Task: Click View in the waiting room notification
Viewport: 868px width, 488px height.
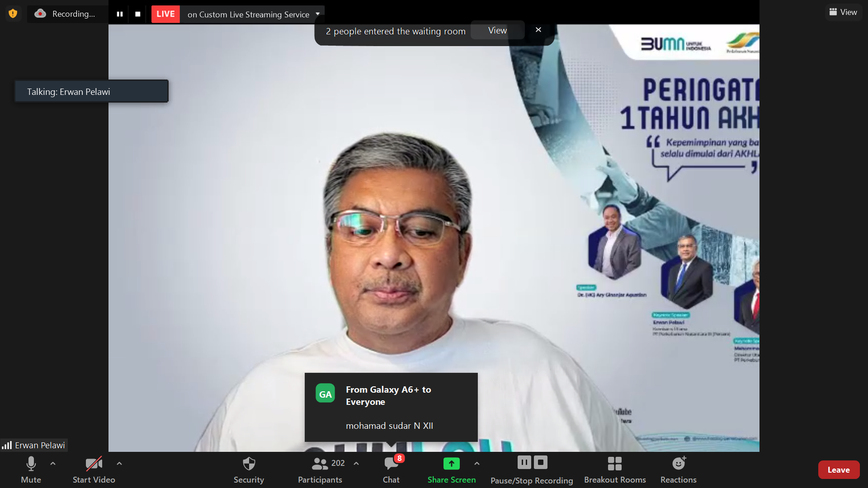Action: click(497, 30)
